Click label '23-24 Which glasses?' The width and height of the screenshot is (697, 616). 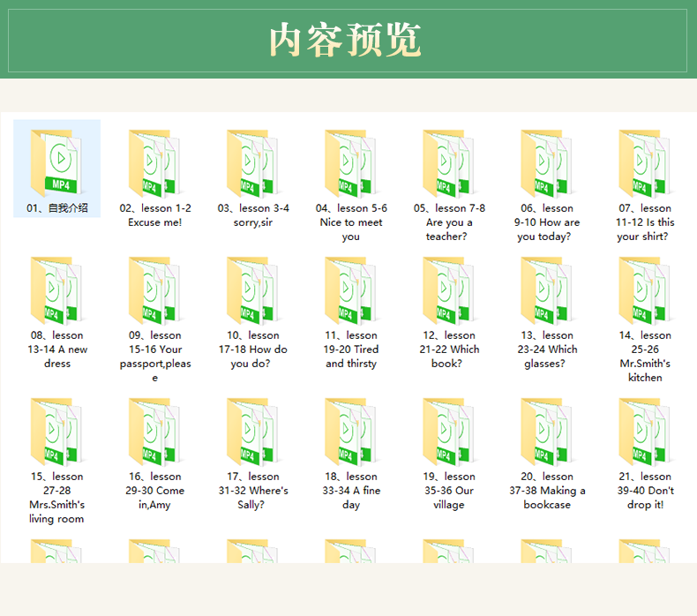[547, 349]
